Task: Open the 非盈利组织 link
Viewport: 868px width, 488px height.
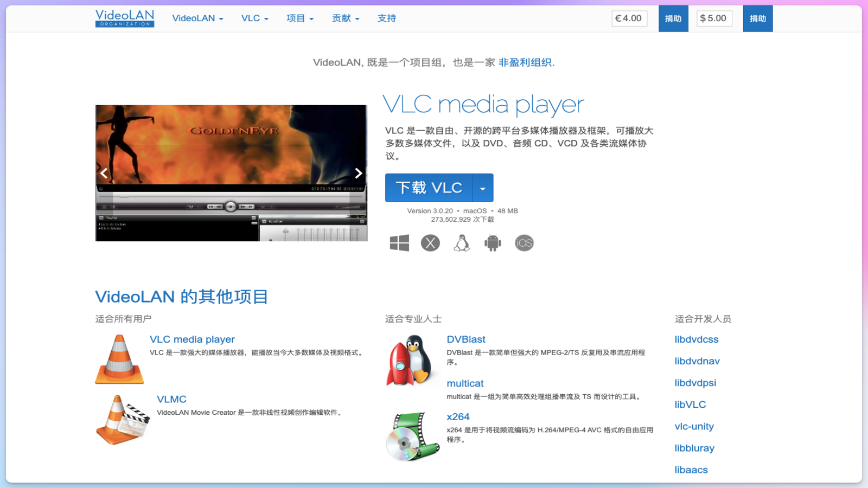Action: [525, 62]
